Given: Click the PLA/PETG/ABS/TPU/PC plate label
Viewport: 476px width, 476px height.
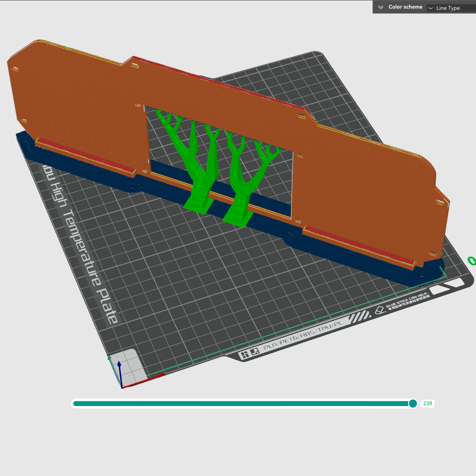Looking at the screenshot, I should pyautogui.click(x=303, y=335).
